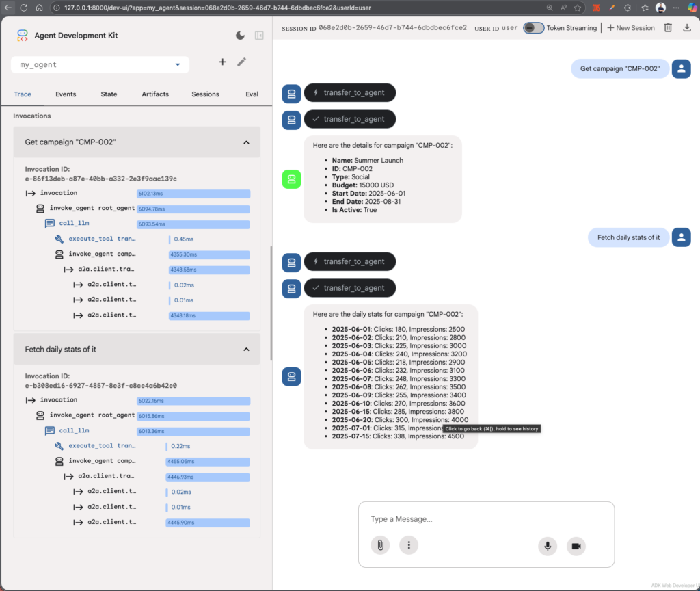Start voice input with microphone icon
700x591 pixels.
tap(547, 545)
